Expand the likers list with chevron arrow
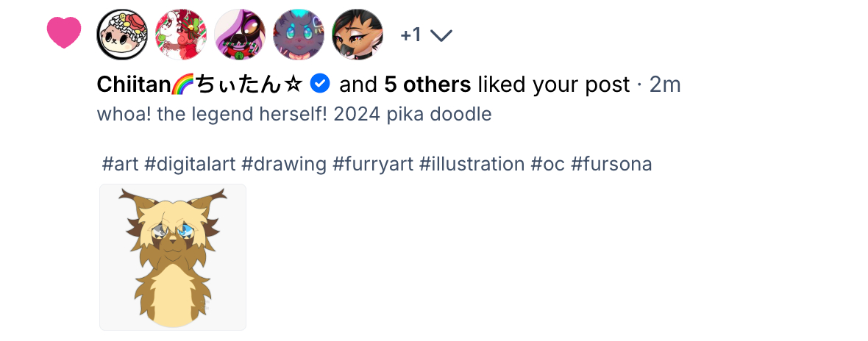Screen dimensions: 868x341 (x=441, y=35)
